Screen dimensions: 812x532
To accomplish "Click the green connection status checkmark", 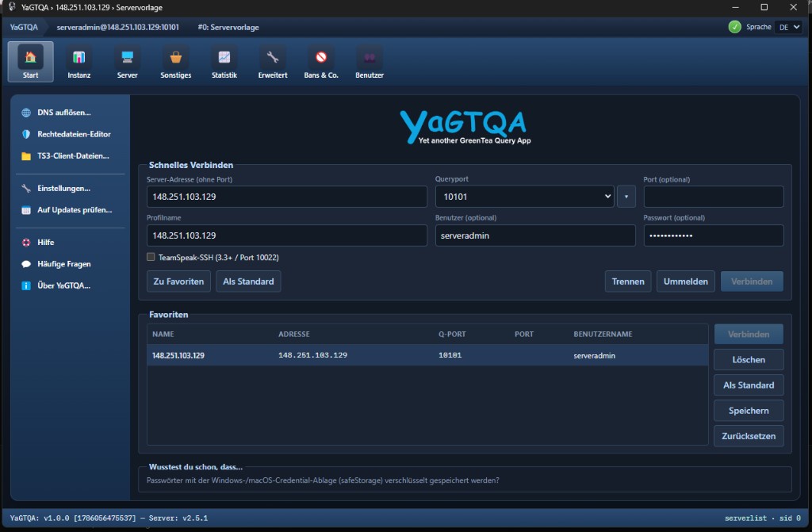I will click(x=734, y=27).
